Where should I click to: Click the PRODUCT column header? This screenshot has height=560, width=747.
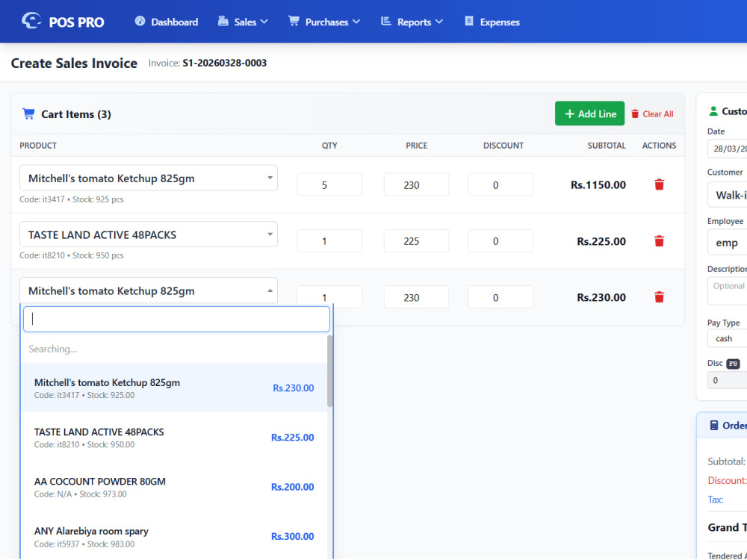click(38, 146)
